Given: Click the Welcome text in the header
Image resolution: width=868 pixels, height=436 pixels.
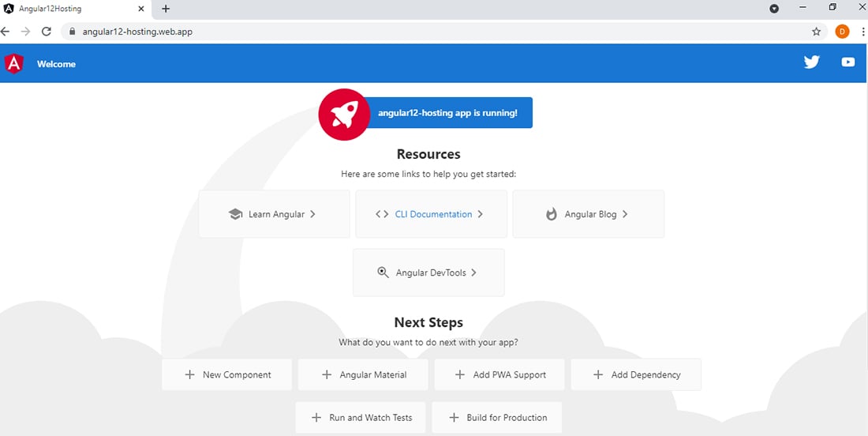Looking at the screenshot, I should pyautogui.click(x=57, y=64).
